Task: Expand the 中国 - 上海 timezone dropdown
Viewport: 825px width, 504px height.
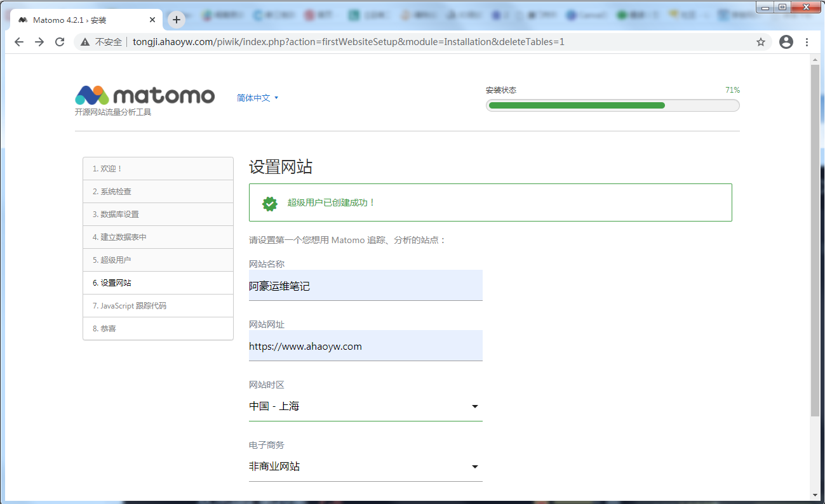Action: click(x=366, y=406)
